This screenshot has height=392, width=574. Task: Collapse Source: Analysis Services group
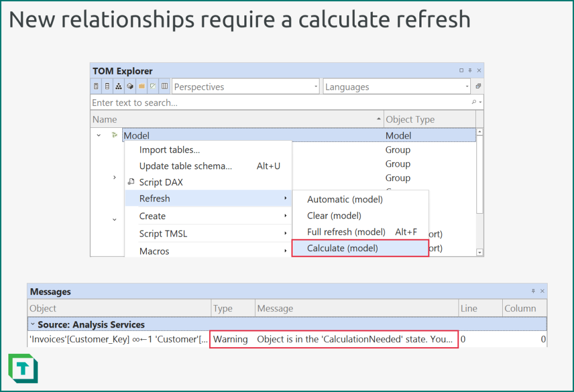(x=33, y=325)
